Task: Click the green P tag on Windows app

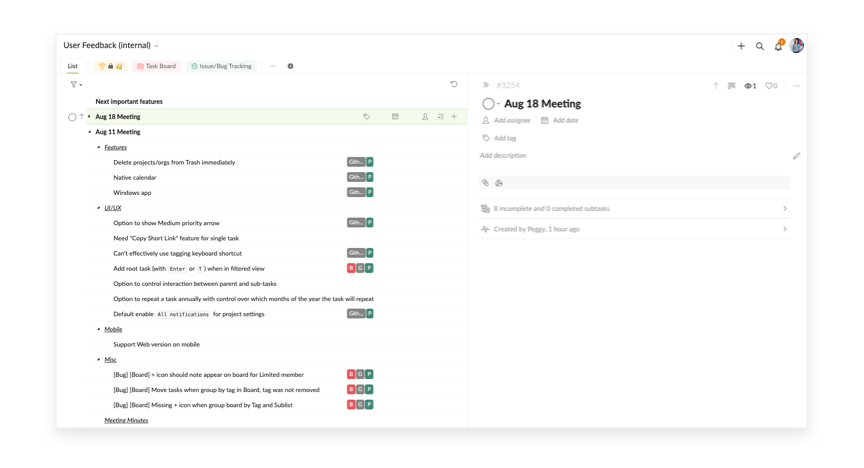Action: point(370,192)
